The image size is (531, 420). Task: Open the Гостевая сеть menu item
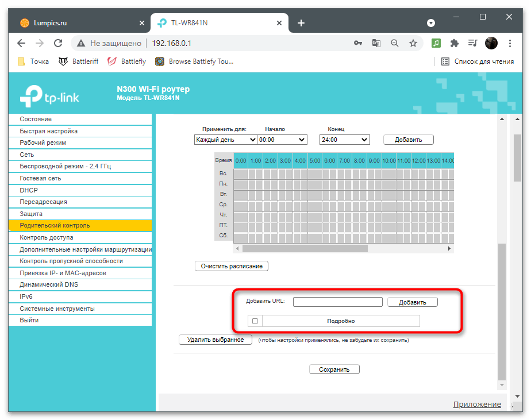coord(80,178)
